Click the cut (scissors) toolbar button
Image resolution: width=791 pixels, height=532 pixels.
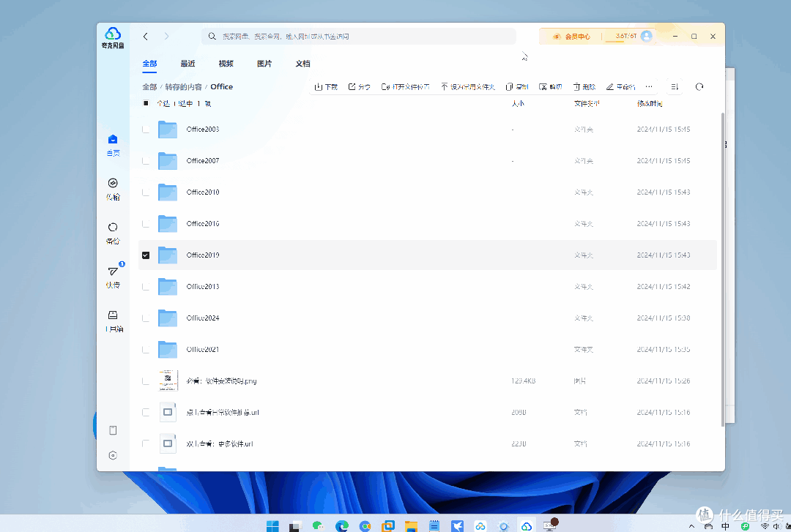pos(550,87)
